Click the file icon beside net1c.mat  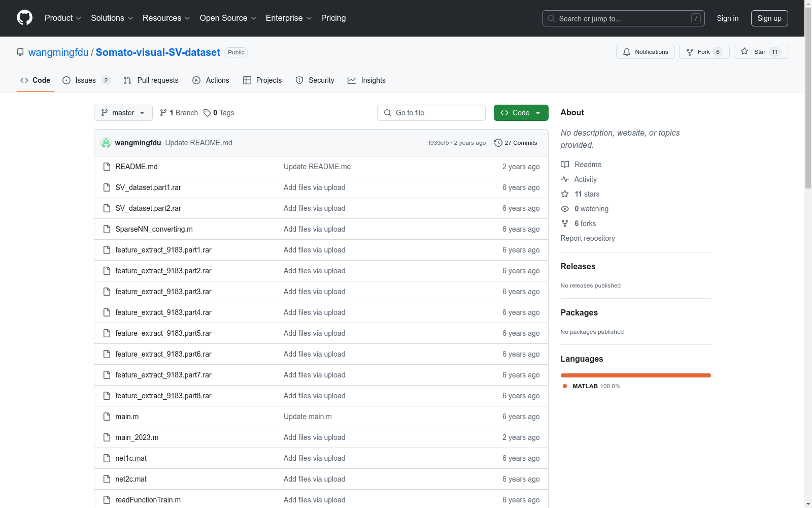click(x=107, y=458)
